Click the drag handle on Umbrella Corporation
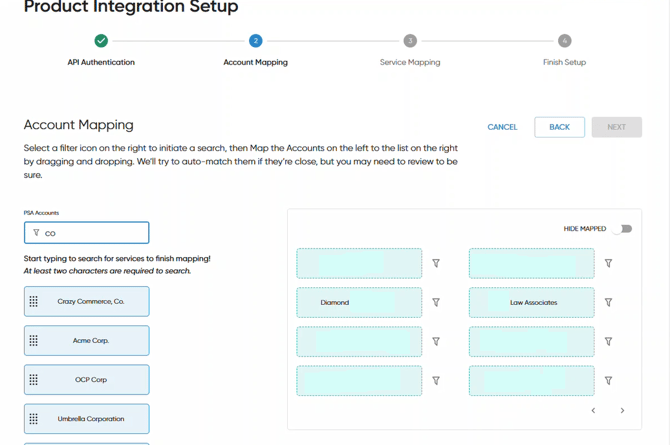This screenshot has height=445, width=670. pyautogui.click(x=34, y=419)
